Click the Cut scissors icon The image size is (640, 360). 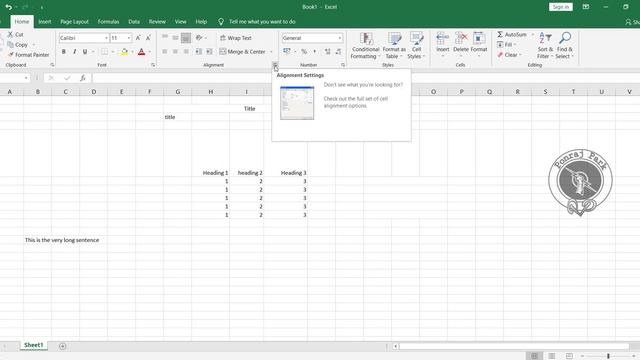pyautogui.click(x=10, y=35)
